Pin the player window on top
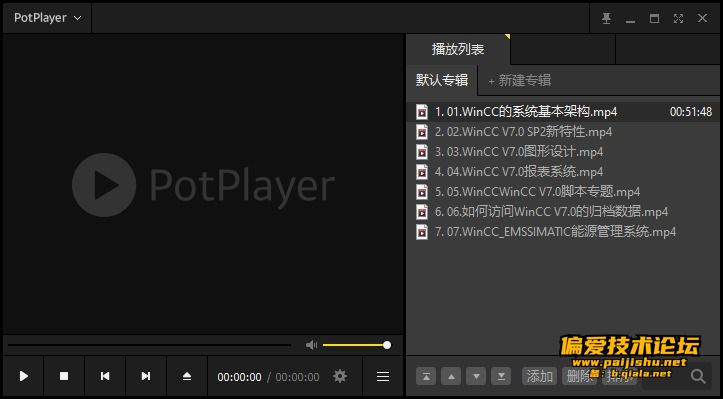Viewport: 723px width, 399px height. [x=606, y=18]
